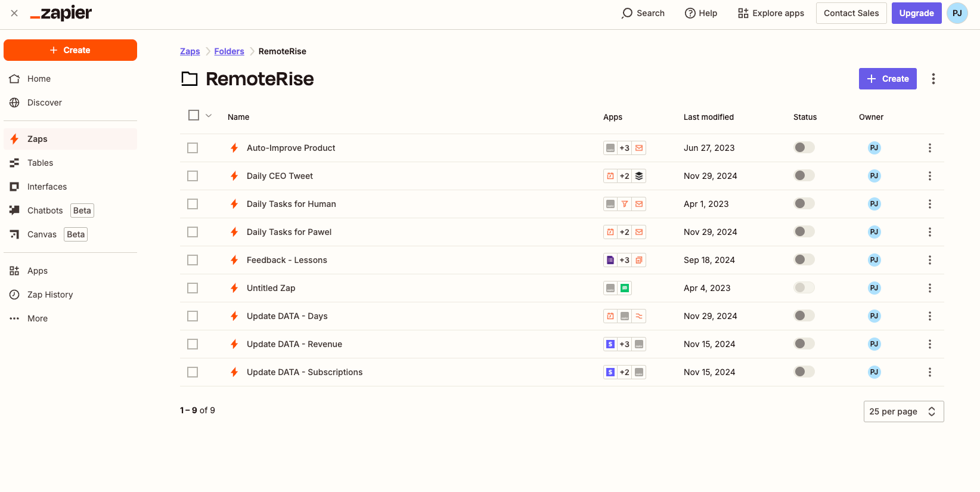The width and height of the screenshot is (980, 492).
Task: Open Discover in the sidebar
Action: pyautogui.click(x=70, y=103)
